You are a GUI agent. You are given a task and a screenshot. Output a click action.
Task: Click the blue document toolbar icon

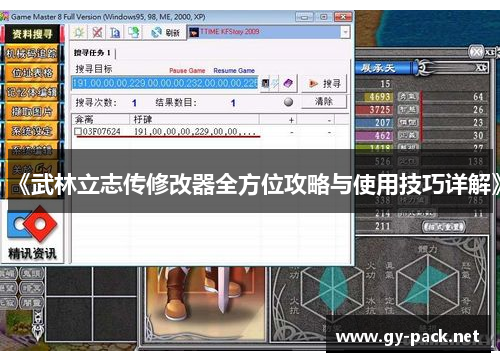[x=115, y=32]
